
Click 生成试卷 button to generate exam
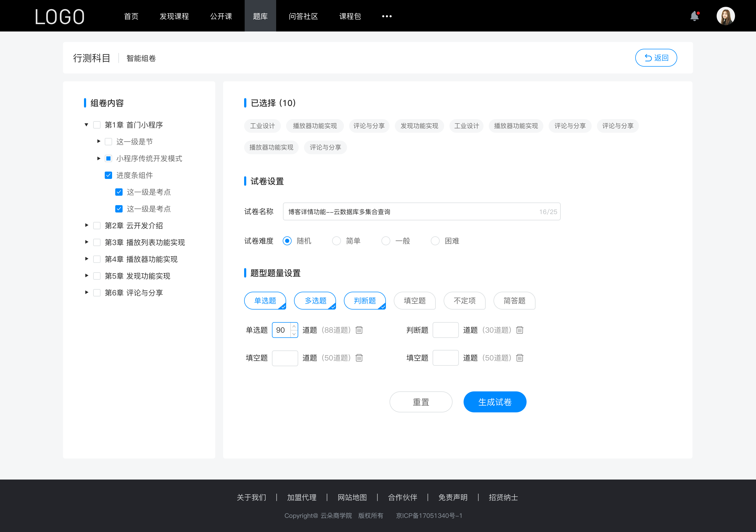click(x=494, y=402)
